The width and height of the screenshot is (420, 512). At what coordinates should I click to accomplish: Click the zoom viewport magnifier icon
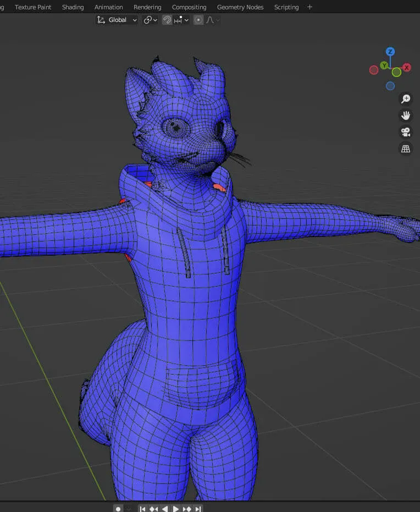pos(406,98)
